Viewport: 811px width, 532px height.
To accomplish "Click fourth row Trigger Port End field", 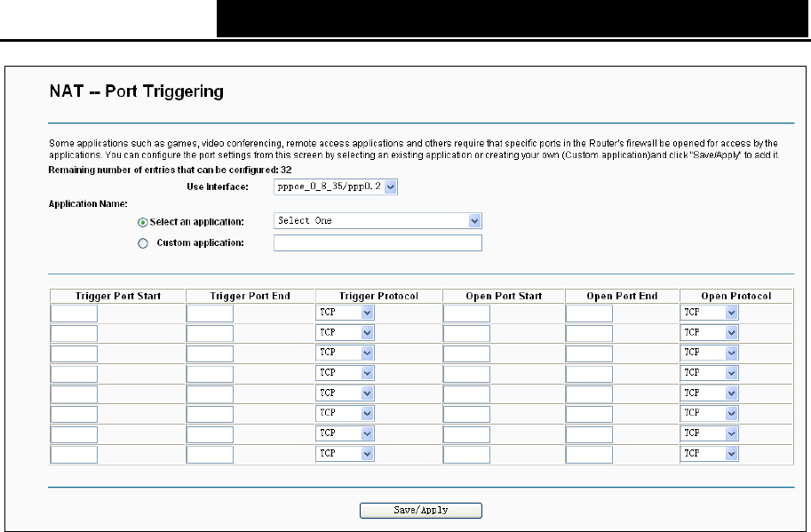I will [x=210, y=374].
